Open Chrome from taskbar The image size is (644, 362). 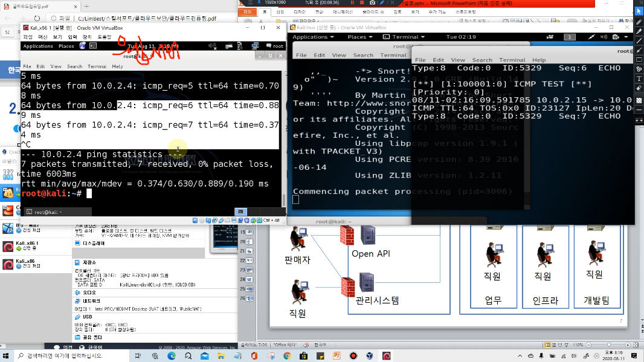tap(287, 356)
